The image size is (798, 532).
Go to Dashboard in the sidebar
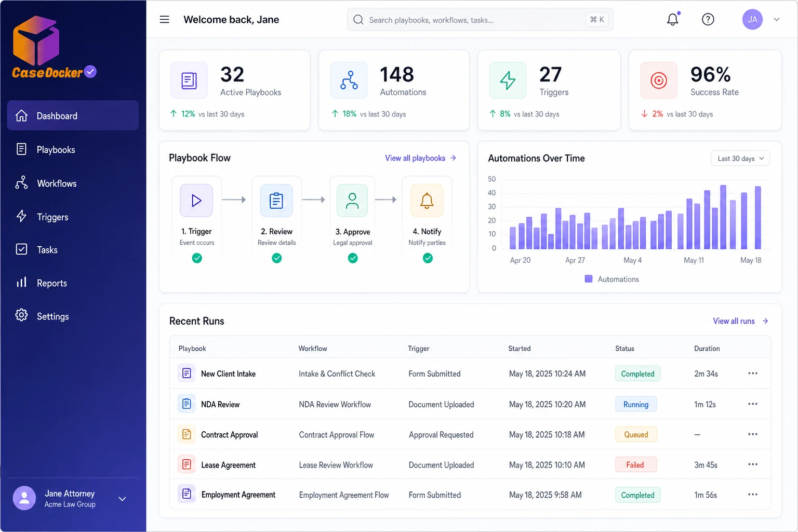pos(73,116)
